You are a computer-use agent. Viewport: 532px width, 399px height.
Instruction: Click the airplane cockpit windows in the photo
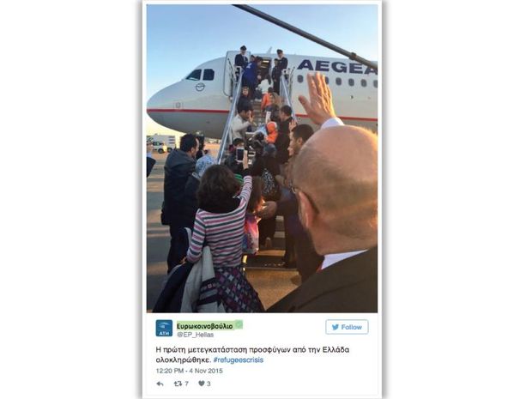pyautogui.click(x=201, y=75)
